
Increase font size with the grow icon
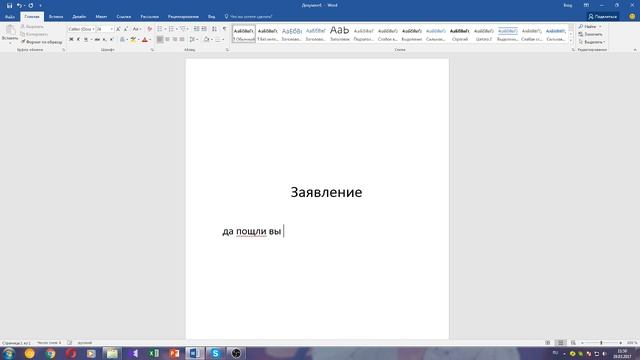click(118, 29)
